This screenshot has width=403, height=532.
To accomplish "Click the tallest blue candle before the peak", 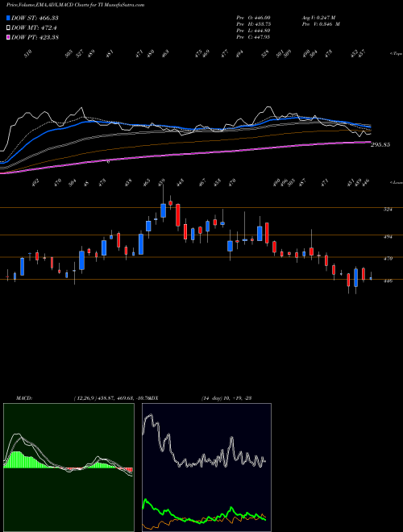I will pos(141,244).
